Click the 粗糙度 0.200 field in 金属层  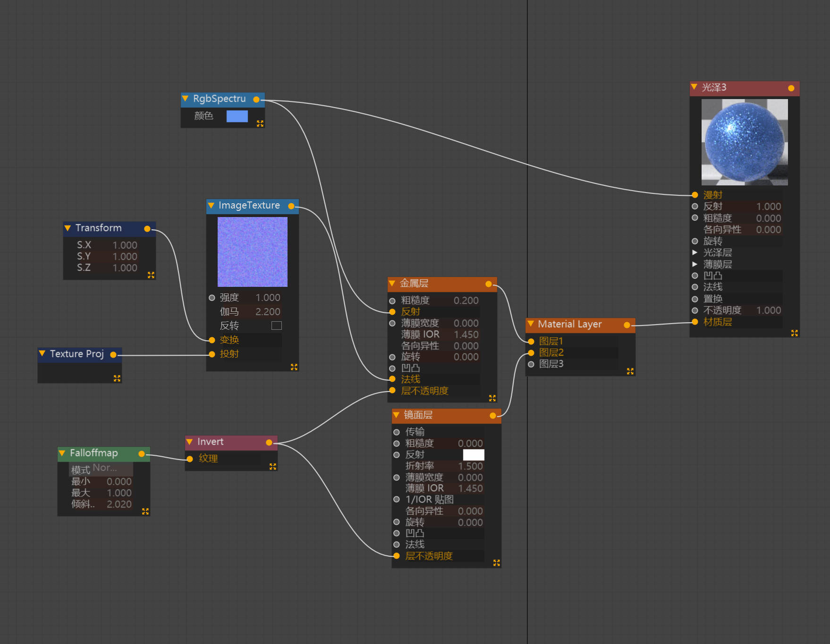440,301
